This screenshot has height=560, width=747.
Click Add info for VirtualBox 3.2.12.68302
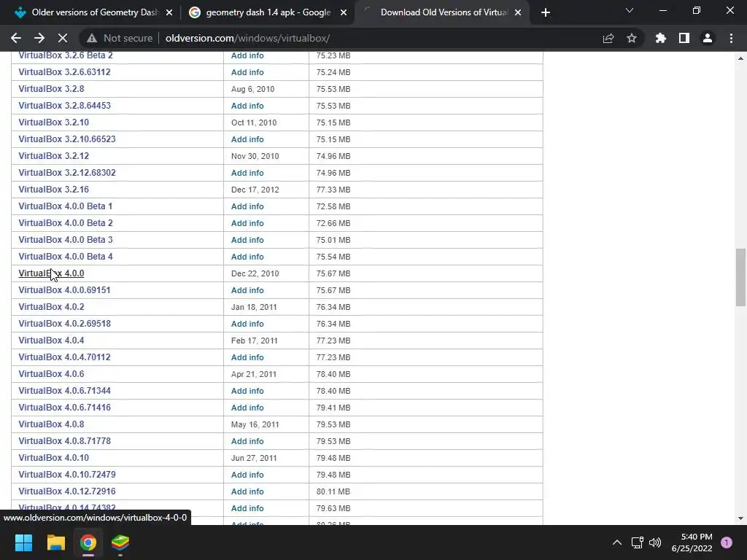[247, 173]
